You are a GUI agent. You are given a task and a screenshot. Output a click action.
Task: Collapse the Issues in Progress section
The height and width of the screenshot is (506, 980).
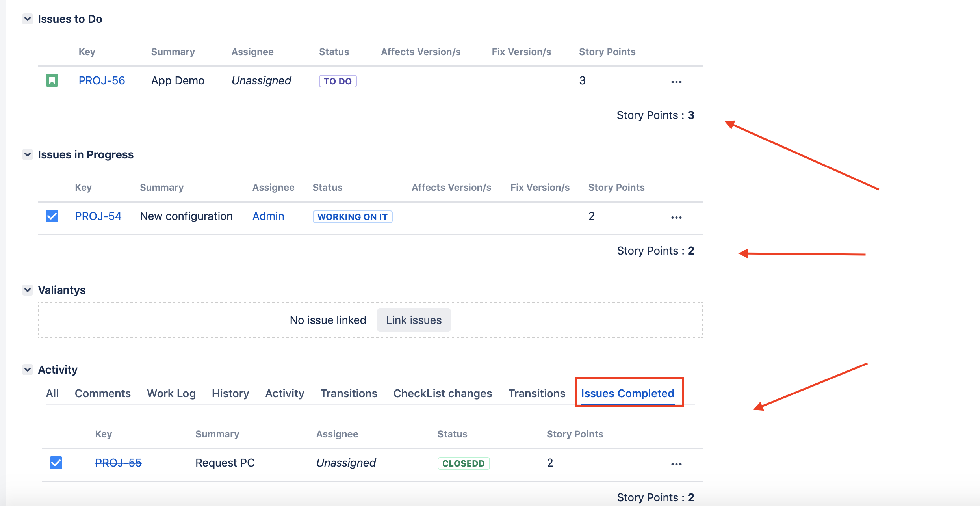pyautogui.click(x=28, y=154)
